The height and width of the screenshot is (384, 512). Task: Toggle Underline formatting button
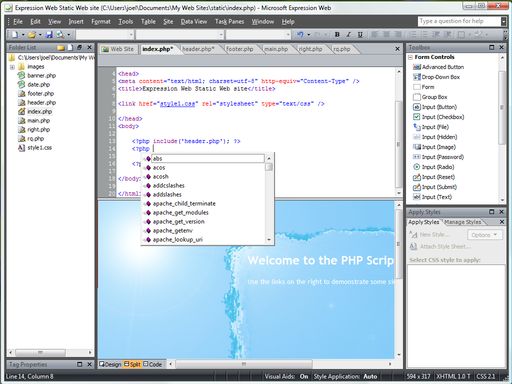[x=360, y=34]
